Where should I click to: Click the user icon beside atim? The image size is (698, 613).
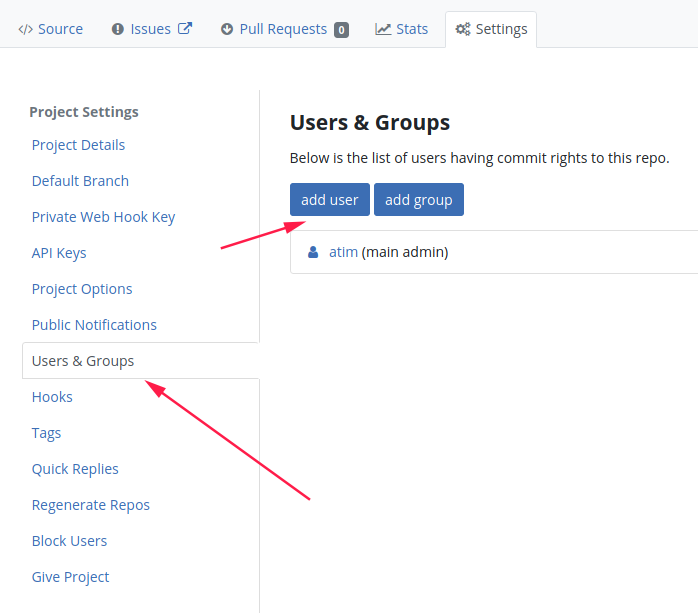click(313, 252)
